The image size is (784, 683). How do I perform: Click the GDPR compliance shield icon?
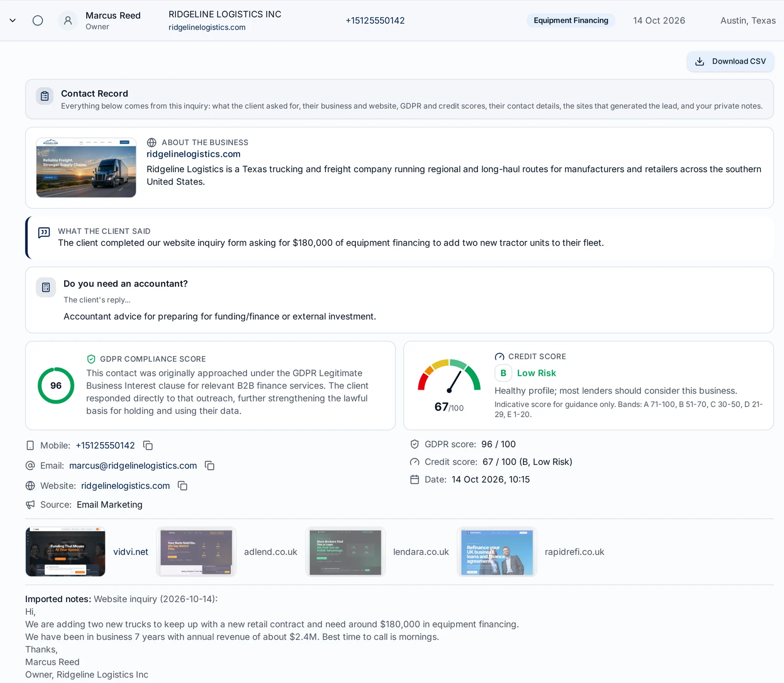(x=91, y=359)
